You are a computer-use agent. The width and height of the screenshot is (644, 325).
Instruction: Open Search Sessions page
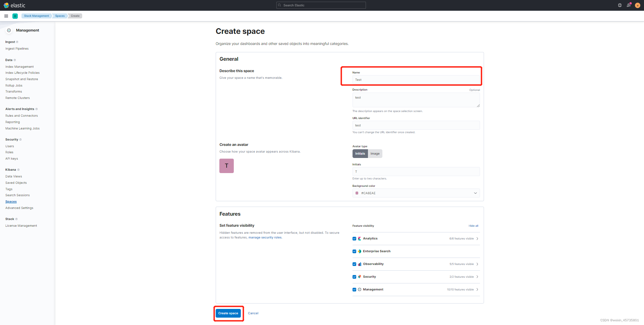(17, 195)
